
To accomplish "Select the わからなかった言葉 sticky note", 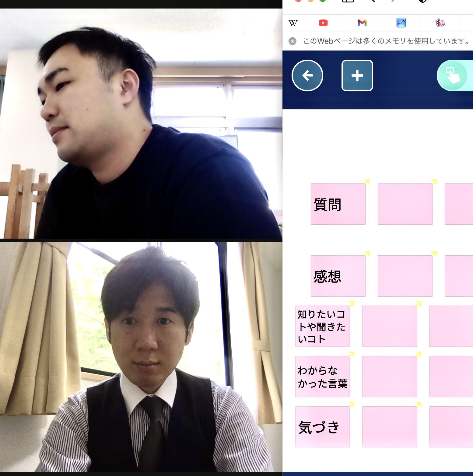I will 323,376.
